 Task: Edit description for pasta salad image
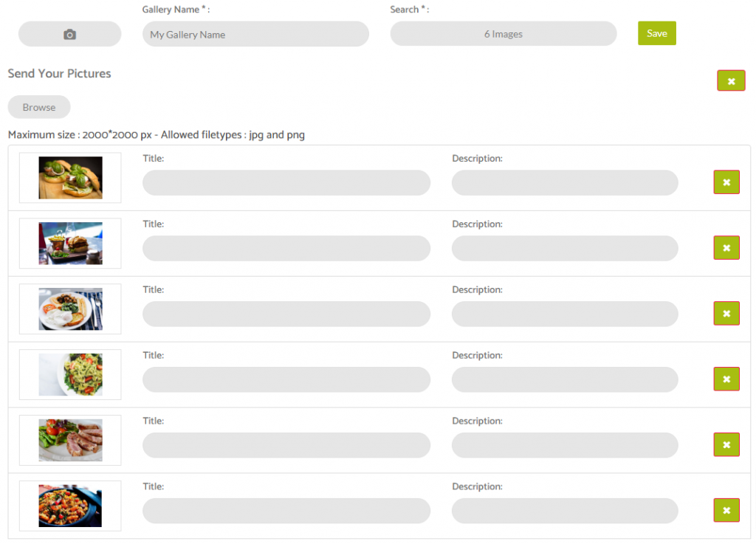(565, 379)
